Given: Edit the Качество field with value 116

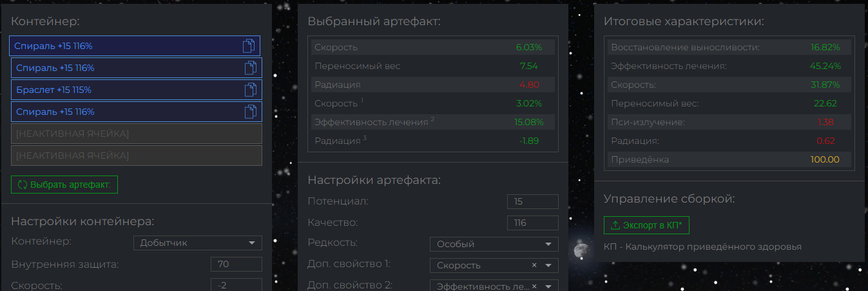Looking at the screenshot, I should coord(533,223).
